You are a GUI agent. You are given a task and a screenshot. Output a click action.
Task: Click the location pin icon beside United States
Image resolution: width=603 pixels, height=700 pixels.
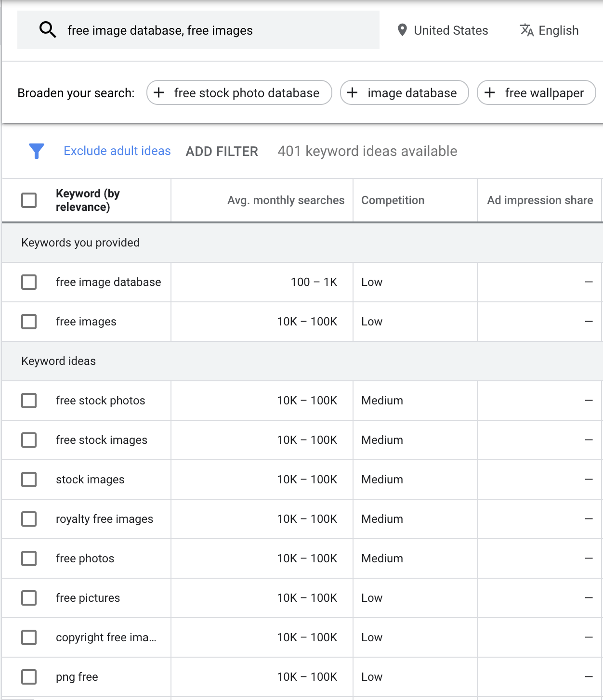(x=403, y=30)
